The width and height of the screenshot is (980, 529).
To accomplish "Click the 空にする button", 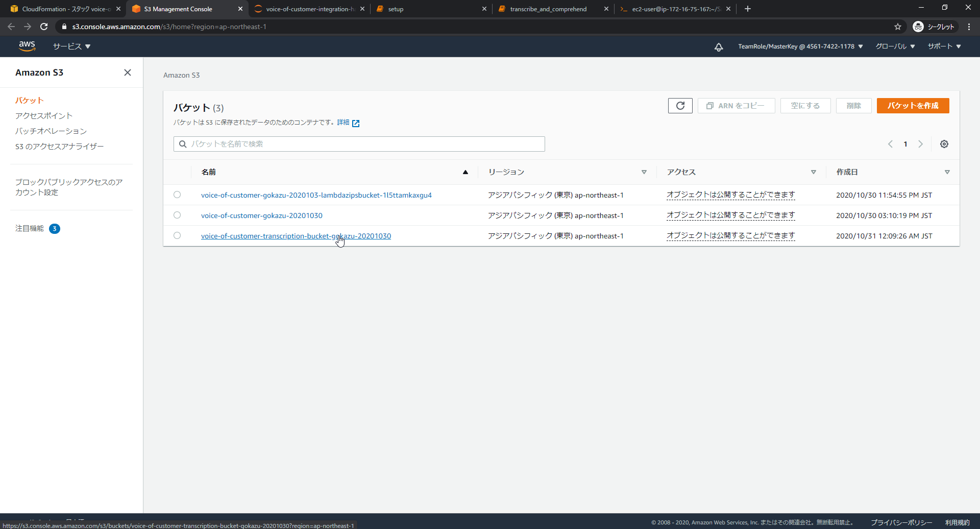I will [x=805, y=106].
